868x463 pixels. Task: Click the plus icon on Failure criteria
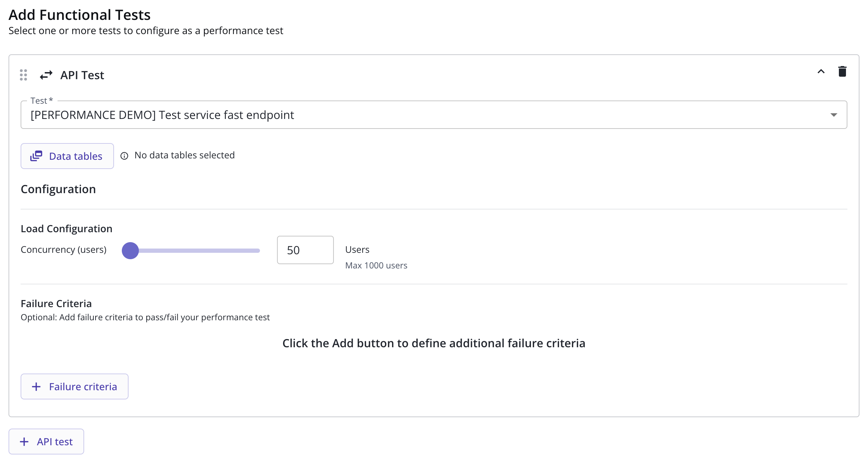tap(36, 387)
